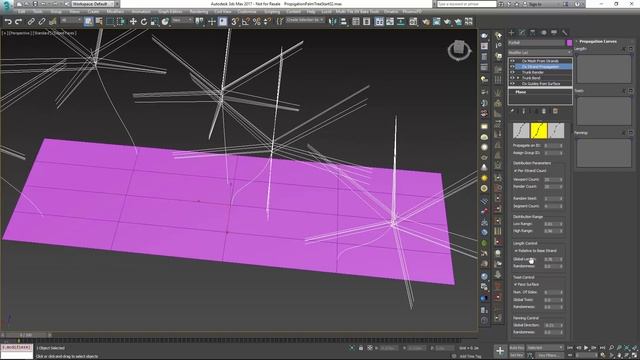
Task: Toggle the Angle Snap button
Action: pos(245,22)
